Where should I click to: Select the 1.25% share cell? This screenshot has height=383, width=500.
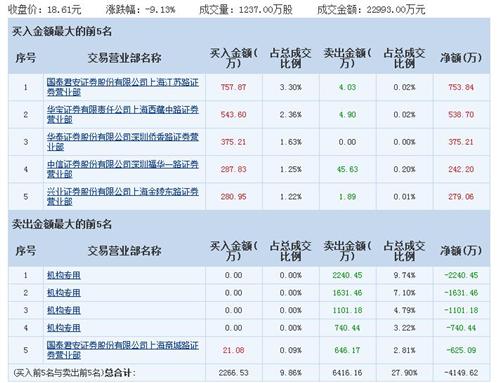pos(291,169)
